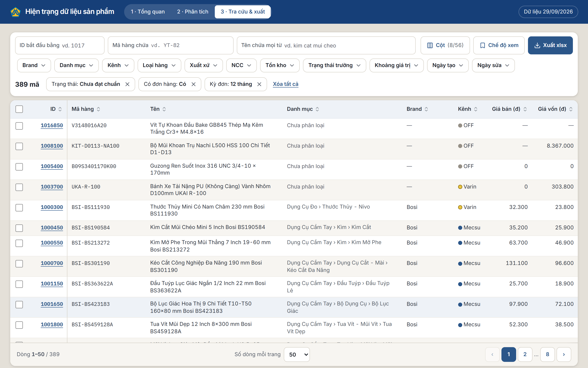Remove the 'Có đơn hàng: Có' filter chip
This screenshot has height=368, width=588.
click(x=193, y=84)
